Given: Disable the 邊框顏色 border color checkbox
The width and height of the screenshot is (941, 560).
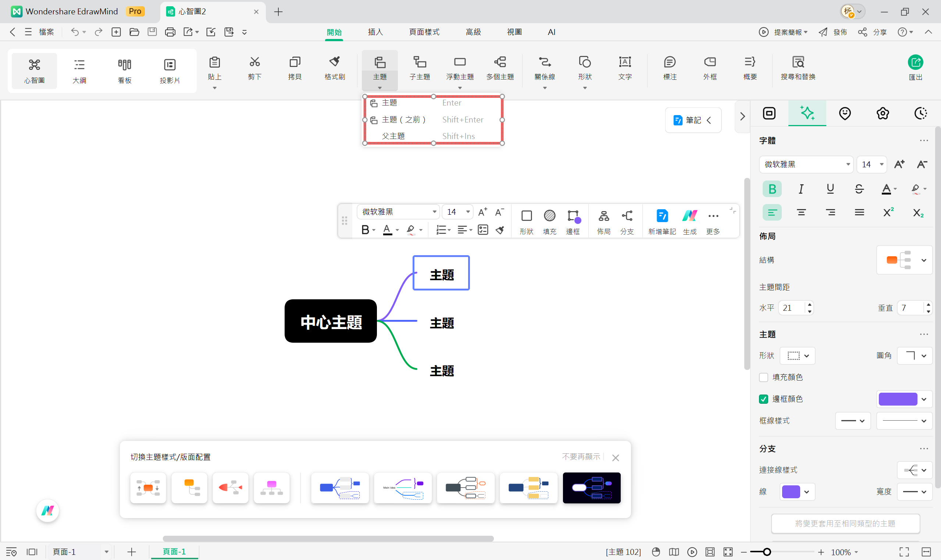Looking at the screenshot, I should pos(764,399).
